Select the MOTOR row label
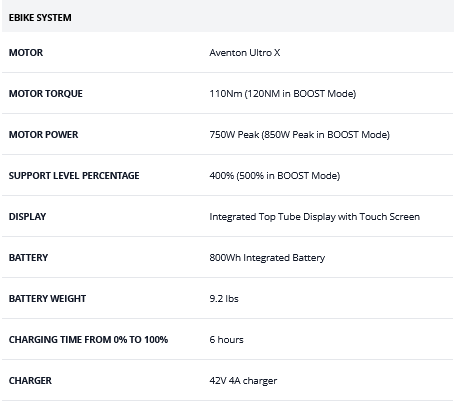Viewport: 458px width, 404px height. [26, 53]
